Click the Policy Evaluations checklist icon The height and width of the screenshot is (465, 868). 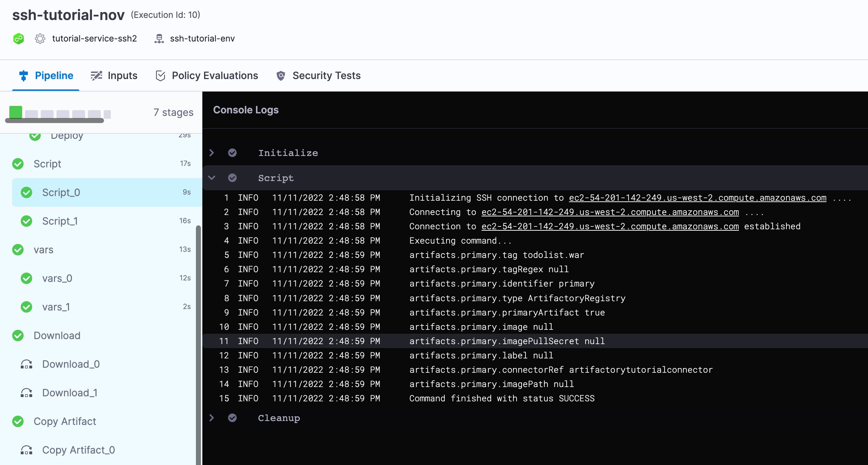point(161,76)
